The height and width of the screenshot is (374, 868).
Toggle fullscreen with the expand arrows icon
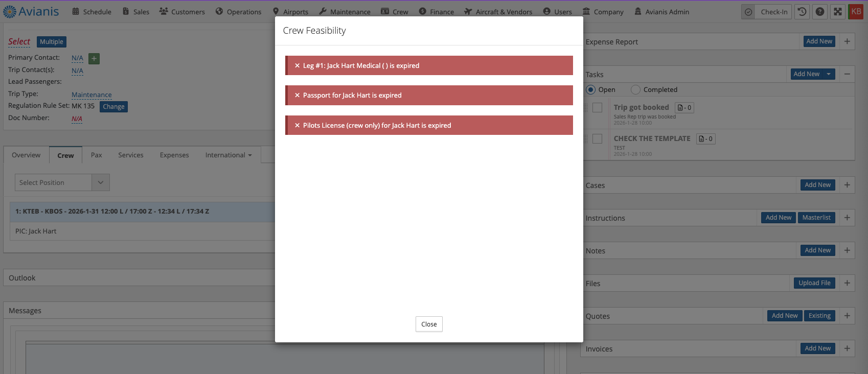point(838,12)
